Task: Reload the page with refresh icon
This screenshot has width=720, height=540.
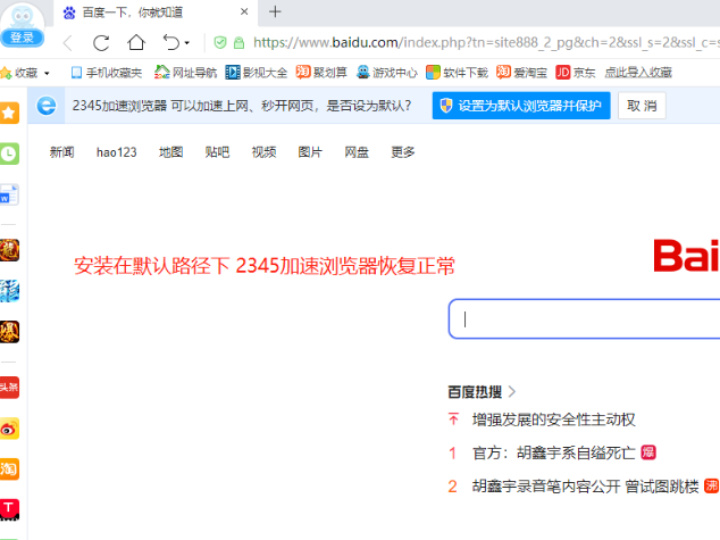Action: 101,43
